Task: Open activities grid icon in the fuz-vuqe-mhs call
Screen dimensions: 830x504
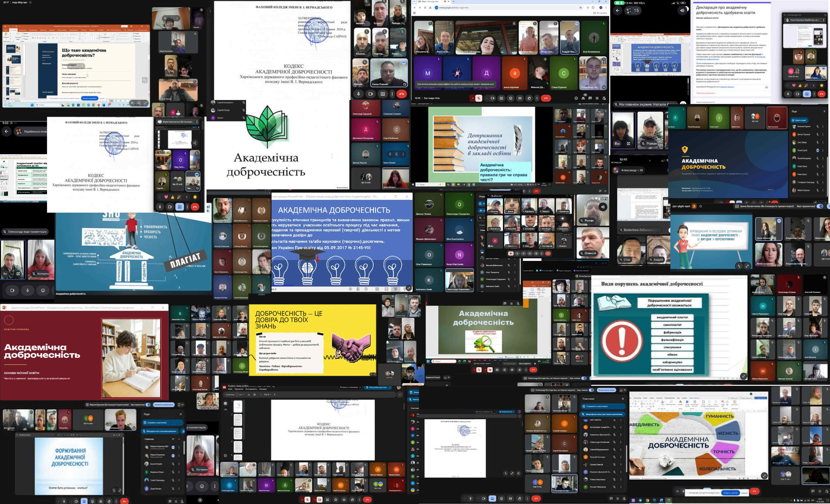Action: (x=597, y=98)
